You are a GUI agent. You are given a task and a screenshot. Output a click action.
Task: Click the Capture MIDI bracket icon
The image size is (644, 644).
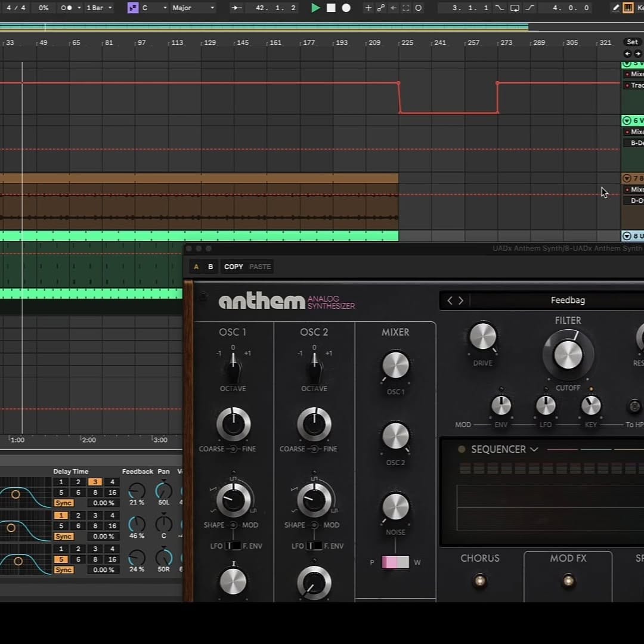[x=406, y=8]
